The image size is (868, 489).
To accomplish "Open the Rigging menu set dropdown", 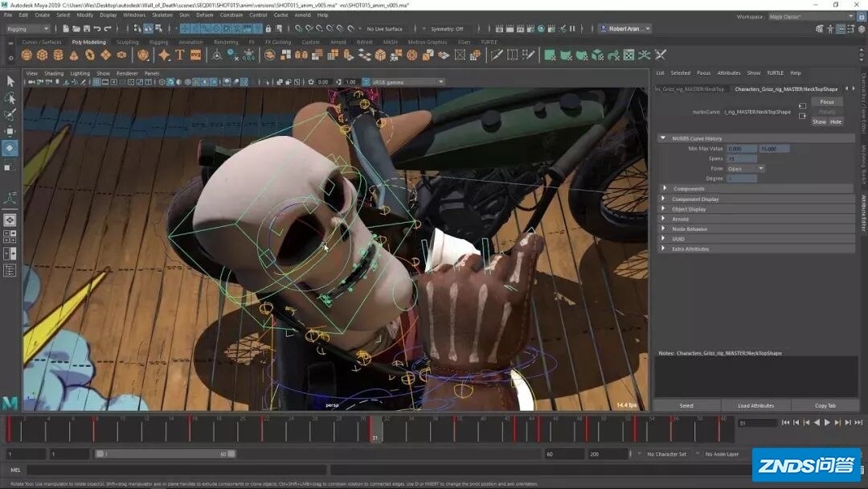I will pos(27,29).
